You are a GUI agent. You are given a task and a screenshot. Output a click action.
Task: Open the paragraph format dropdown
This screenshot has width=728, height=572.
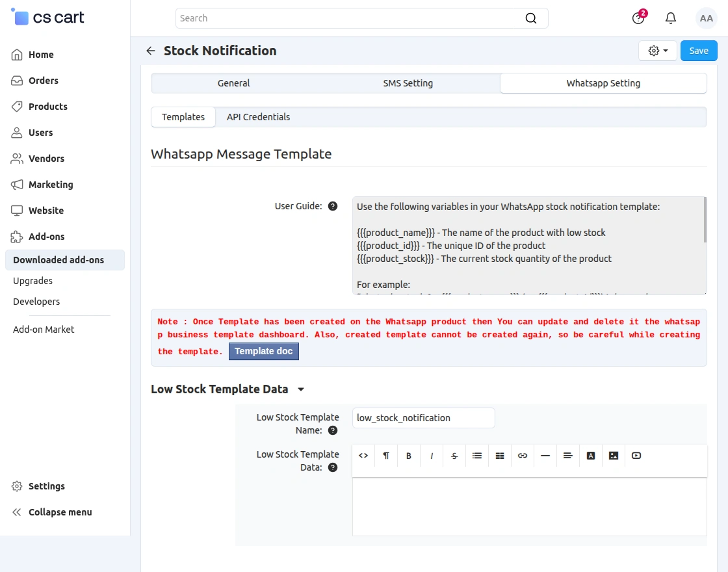coord(386,456)
